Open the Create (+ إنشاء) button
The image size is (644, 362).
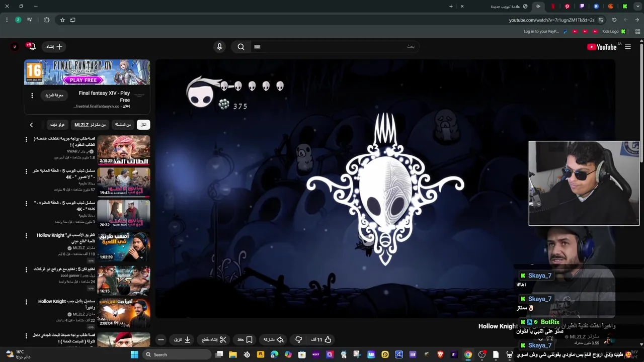point(54,47)
